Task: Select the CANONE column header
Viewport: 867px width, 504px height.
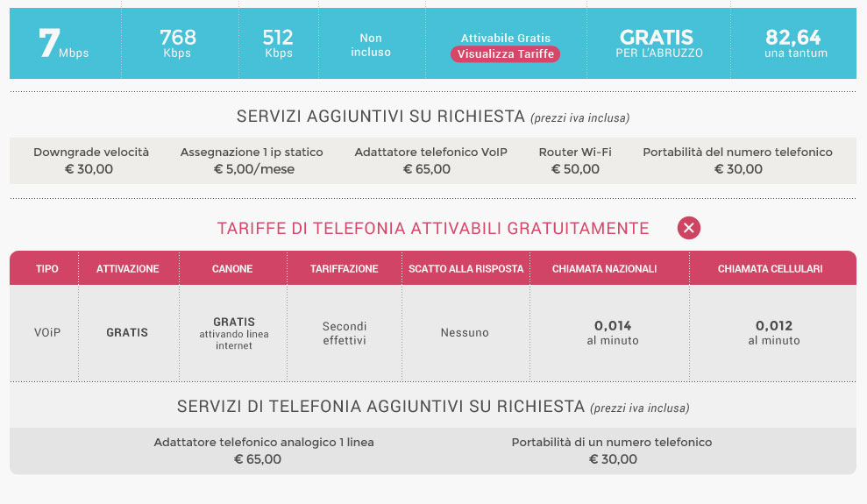Action: coord(232,268)
